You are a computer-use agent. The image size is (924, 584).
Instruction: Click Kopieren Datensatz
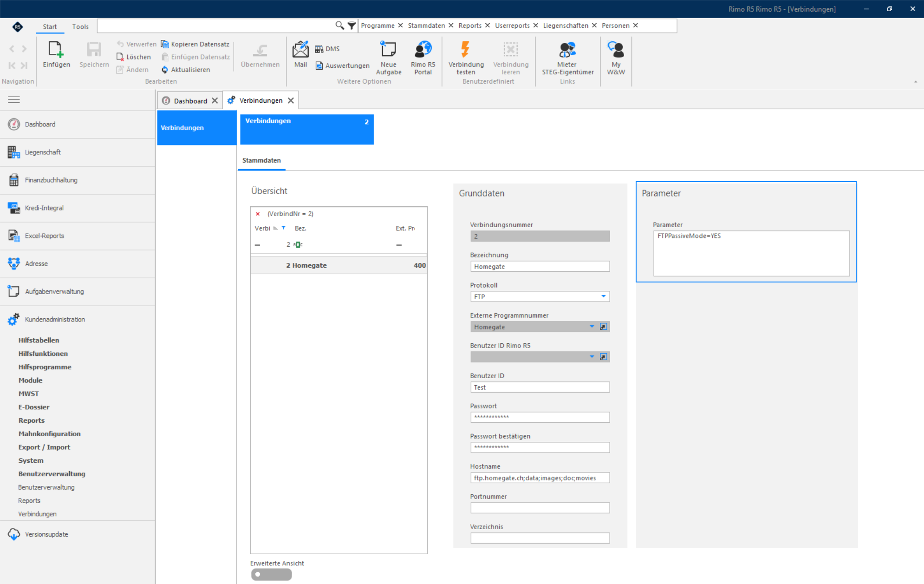click(195, 44)
